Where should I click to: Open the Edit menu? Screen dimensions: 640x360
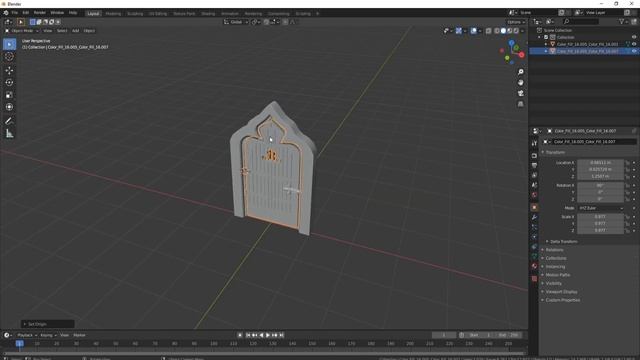pos(26,13)
